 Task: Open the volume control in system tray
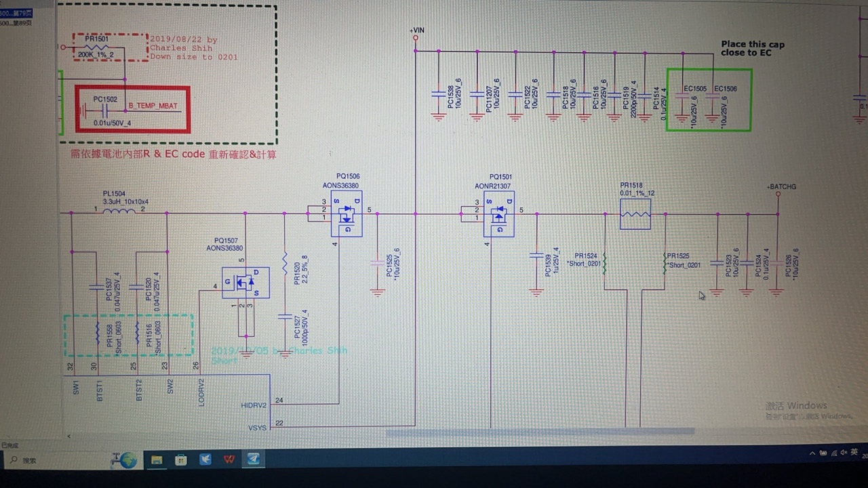[843, 453]
